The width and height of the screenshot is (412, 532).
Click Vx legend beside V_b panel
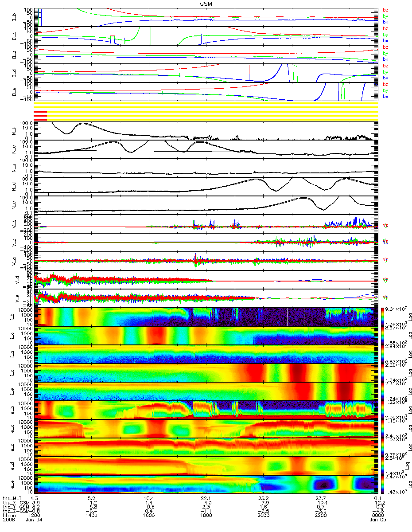point(385,225)
